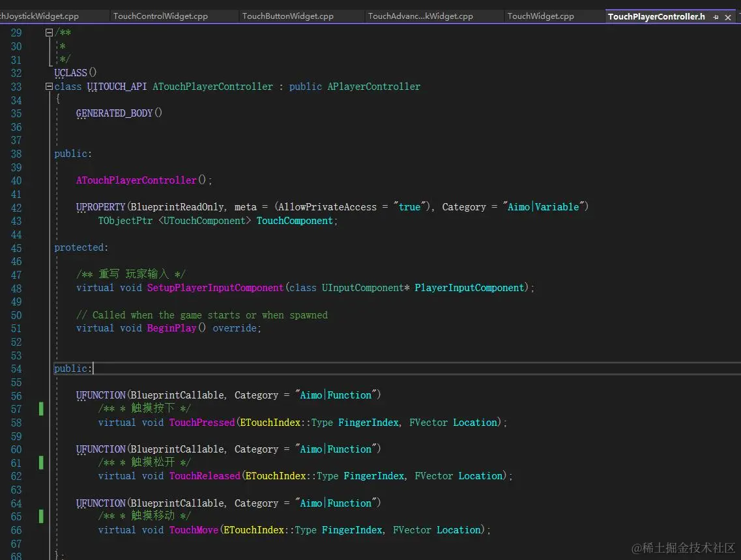Image resolution: width=741 pixels, height=560 pixels.
Task: Open the TouchButtonWidget.cpp tab
Action: pyautogui.click(x=288, y=16)
